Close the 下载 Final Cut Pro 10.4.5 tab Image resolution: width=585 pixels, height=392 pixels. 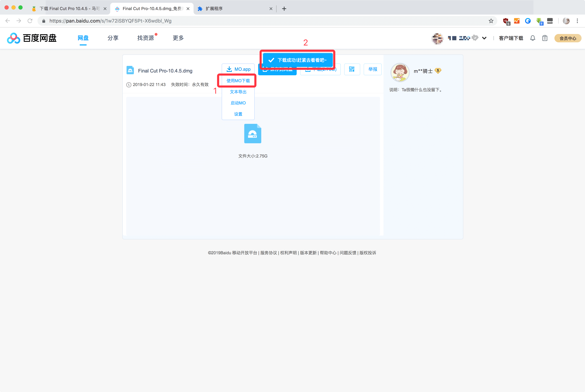pos(105,8)
